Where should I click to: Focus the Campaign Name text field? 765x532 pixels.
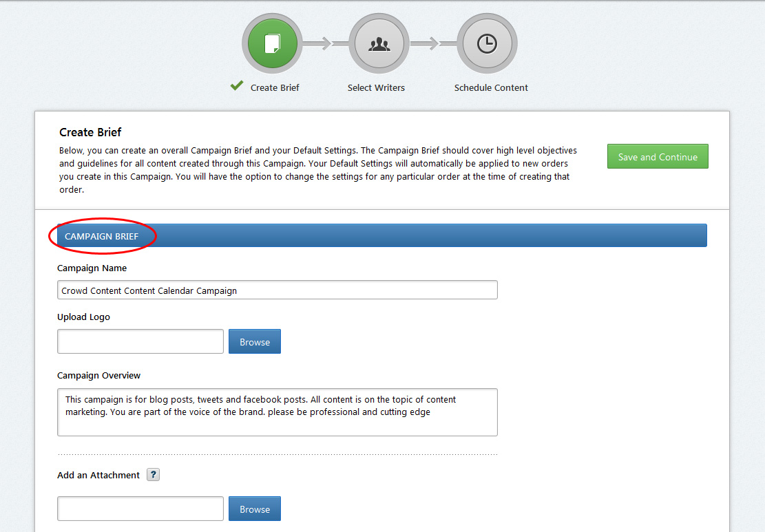click(277, 290)
